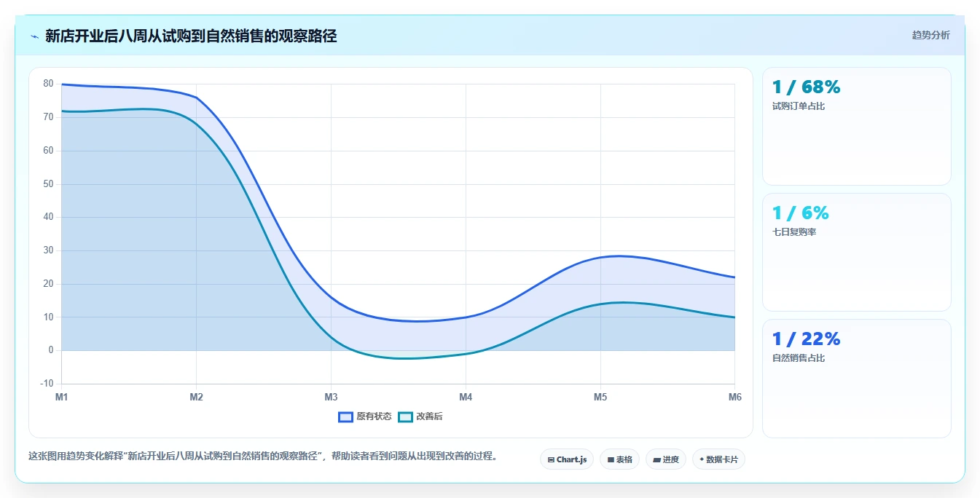
Task: Open the 七日复购率 stat card
Action: [x=857, y=252]
